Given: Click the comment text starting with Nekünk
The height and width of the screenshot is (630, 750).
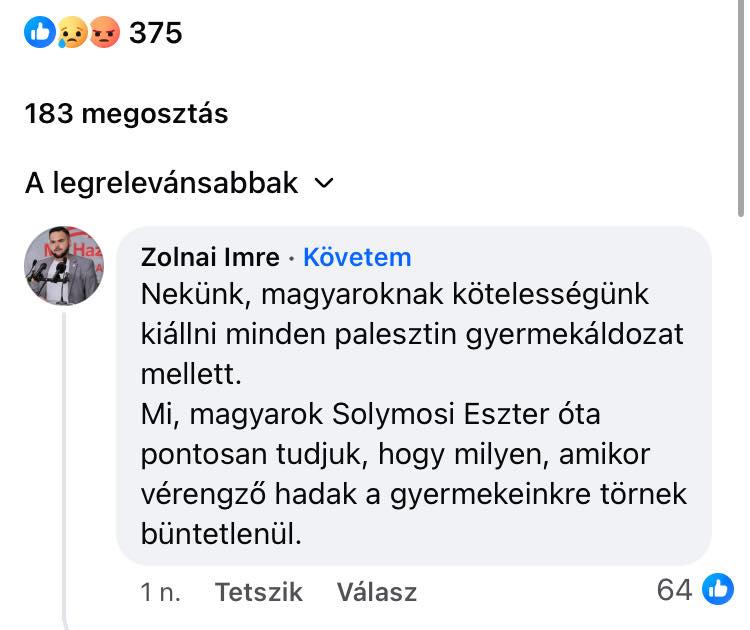Looking at the screenshot, I should pyautogui.click(x=395, y=295).
